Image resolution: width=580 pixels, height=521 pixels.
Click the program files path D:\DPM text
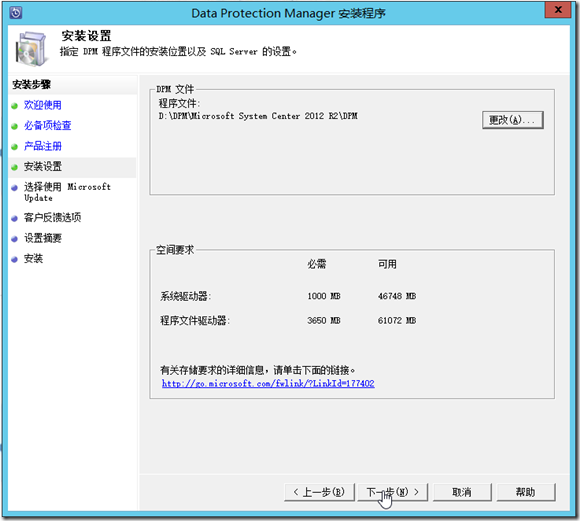(x=258, y=116)
